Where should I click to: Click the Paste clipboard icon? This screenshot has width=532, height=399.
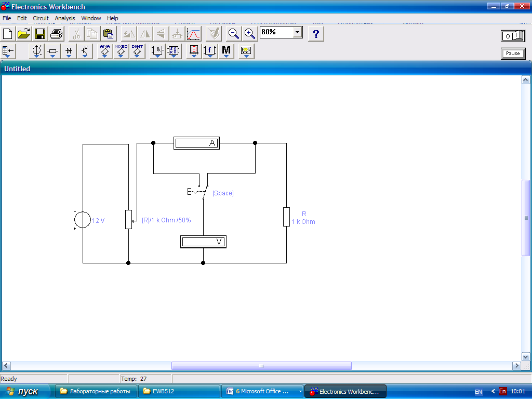point(108,34)
